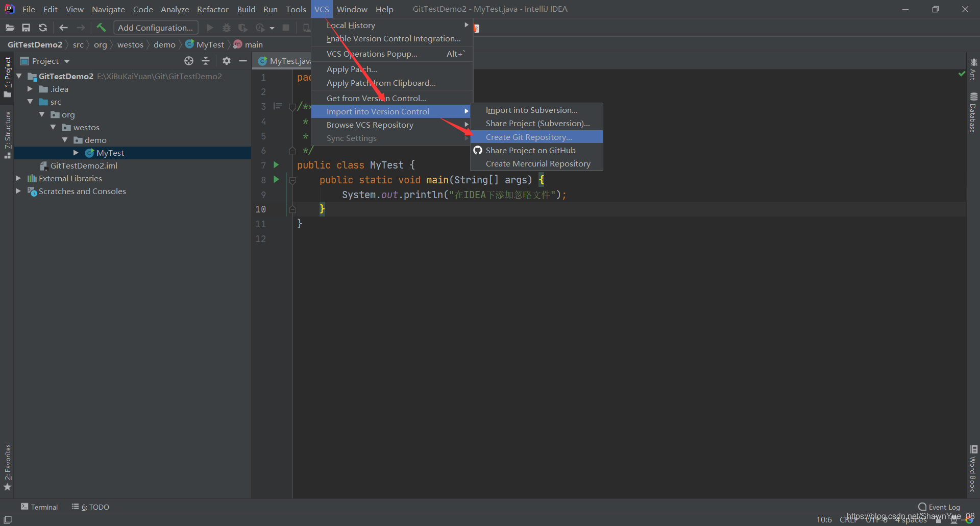Click the main method breadcrumb
The width and height of the screenshot is (980, 526).
coord(248,44)
